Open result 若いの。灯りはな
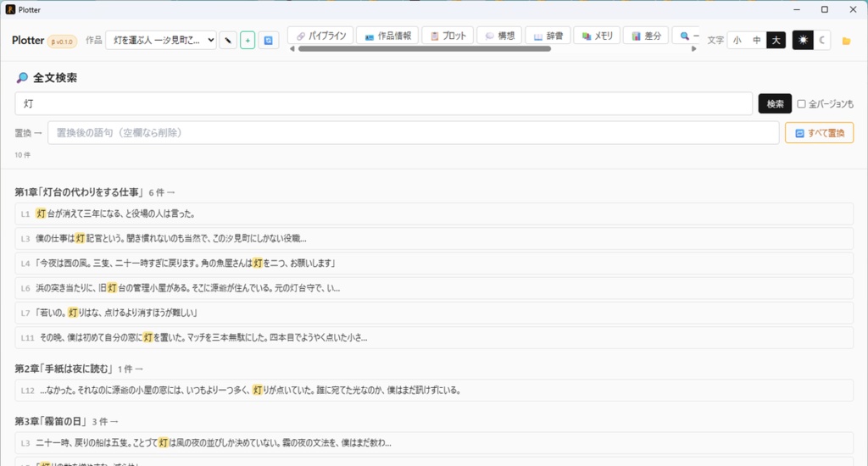Image resolution: width=868 pixels, height=466 pixels. pos(434,313)
